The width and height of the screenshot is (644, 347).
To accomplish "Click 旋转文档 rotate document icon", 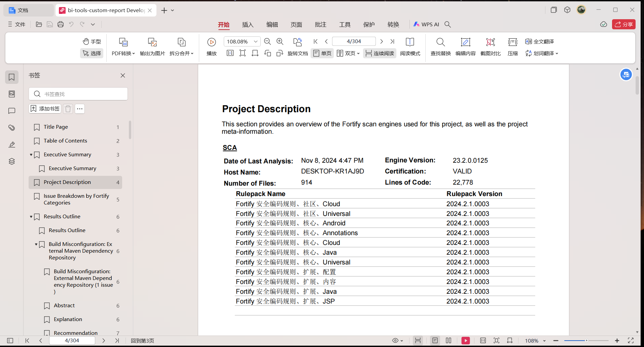I will (297, 42).
